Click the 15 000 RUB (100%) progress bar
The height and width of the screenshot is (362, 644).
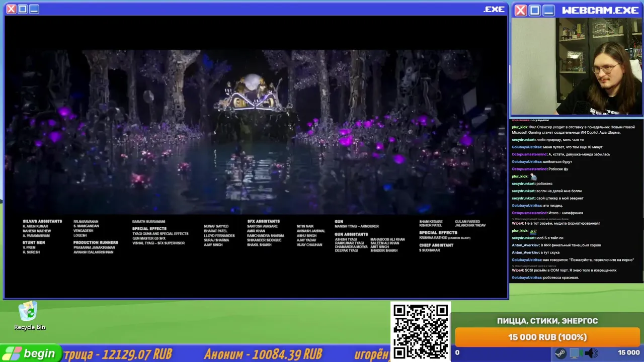[547, 337]
